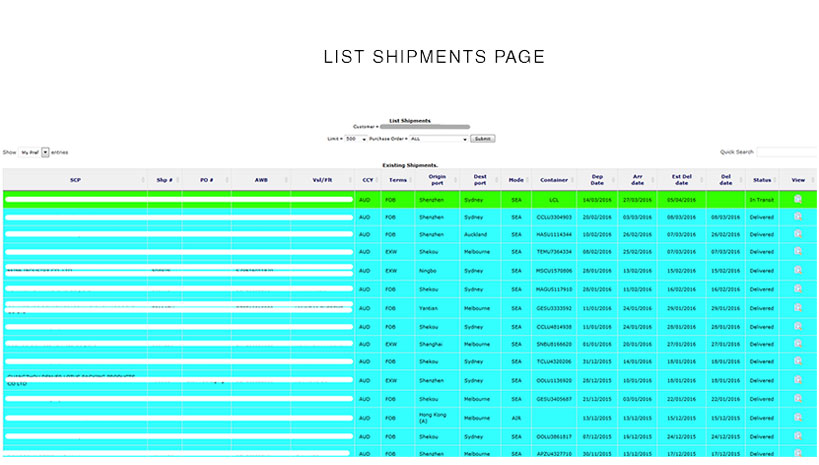The height and width of the screenshot is (465, 819).
Task: Open view icon for container OOLU1136920
Action: pos(797,379)
